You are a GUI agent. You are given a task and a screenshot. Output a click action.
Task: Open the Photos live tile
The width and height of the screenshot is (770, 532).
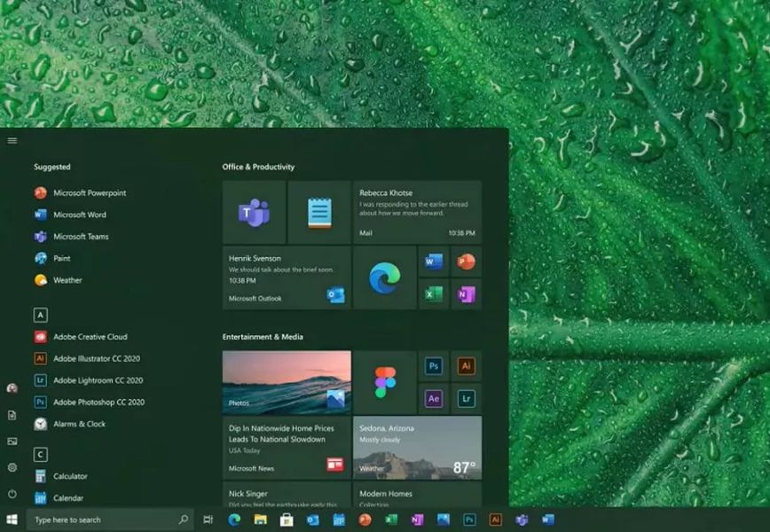[x=287, y=382]
